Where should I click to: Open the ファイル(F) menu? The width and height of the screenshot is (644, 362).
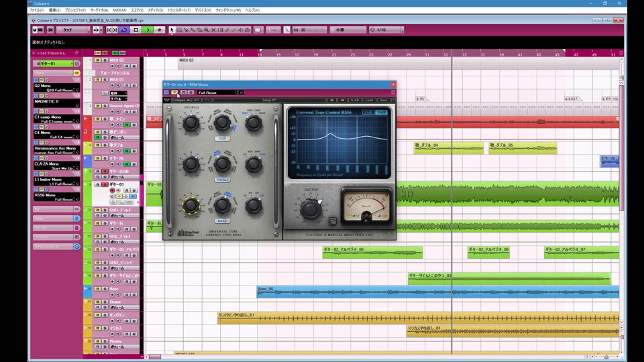(36, 10)
